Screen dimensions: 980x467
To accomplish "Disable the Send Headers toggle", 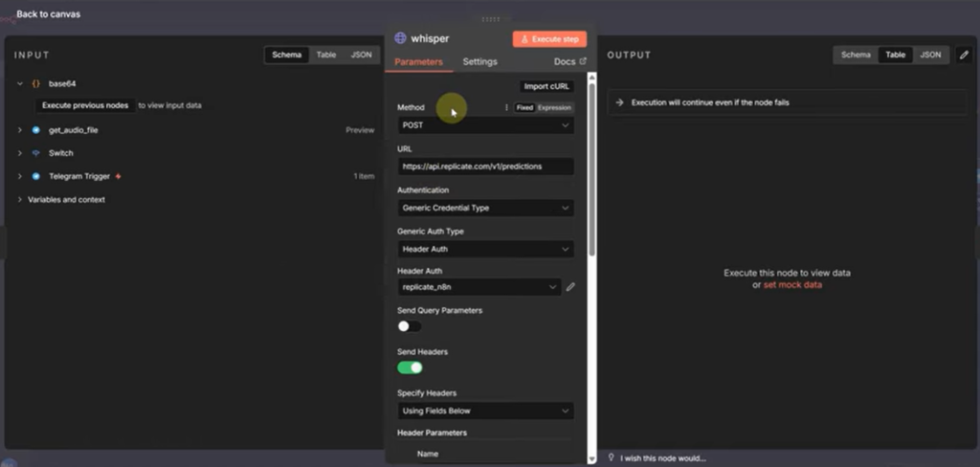I will [410, 367].
